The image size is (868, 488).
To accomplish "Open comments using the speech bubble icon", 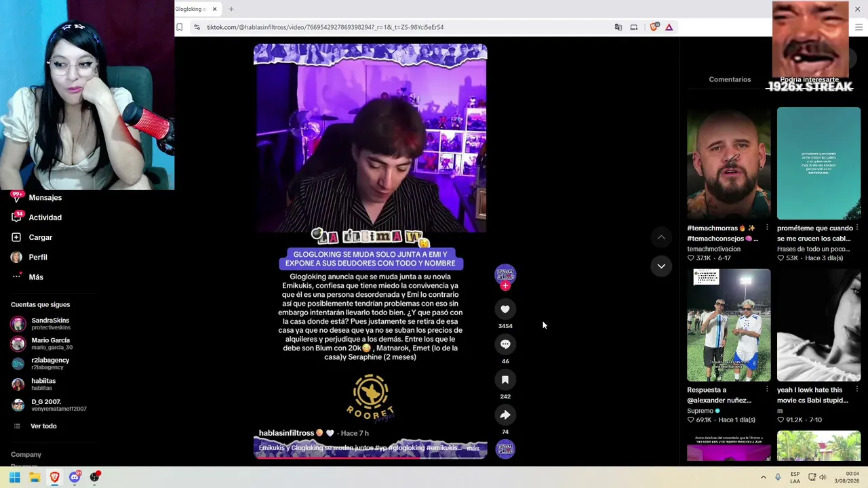I will click(505, 344).
